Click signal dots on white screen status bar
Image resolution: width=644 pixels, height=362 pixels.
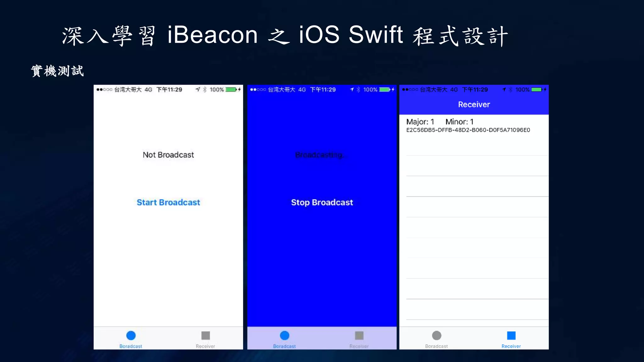pyautogui.click(x=104, y=90)
